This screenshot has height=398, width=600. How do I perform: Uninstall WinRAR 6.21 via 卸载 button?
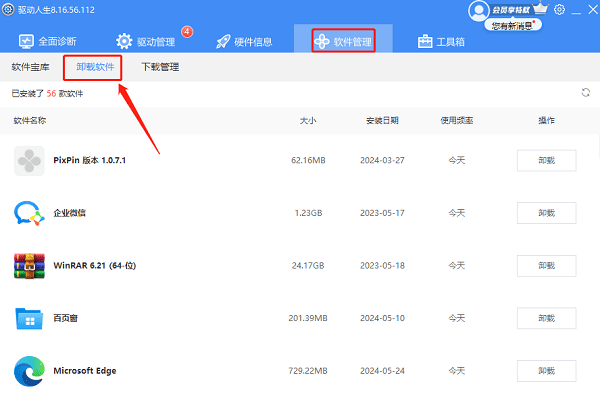pyautogui.click(x=546, y=266)
